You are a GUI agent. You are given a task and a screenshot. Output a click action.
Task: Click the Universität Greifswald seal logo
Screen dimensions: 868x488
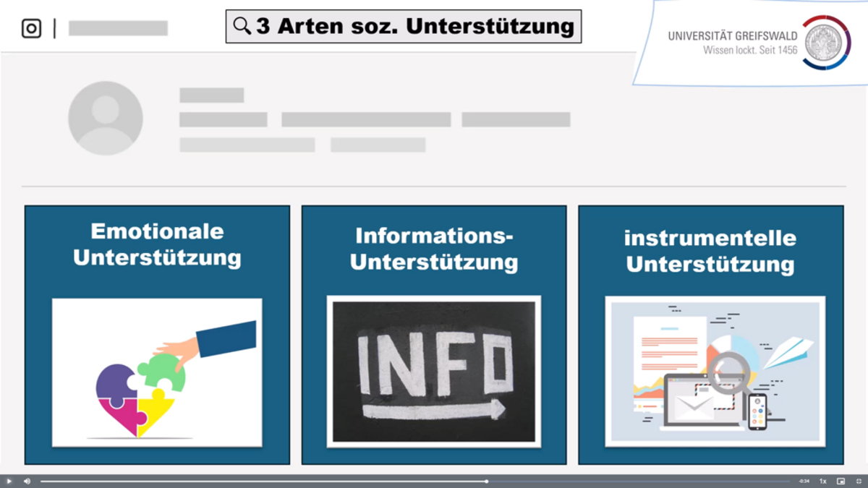(x=825, y=43)
